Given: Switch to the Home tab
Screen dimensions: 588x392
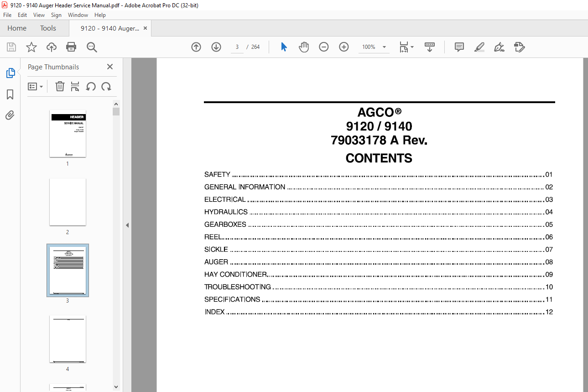Looking at the screenshot, I should pos(17,28).
